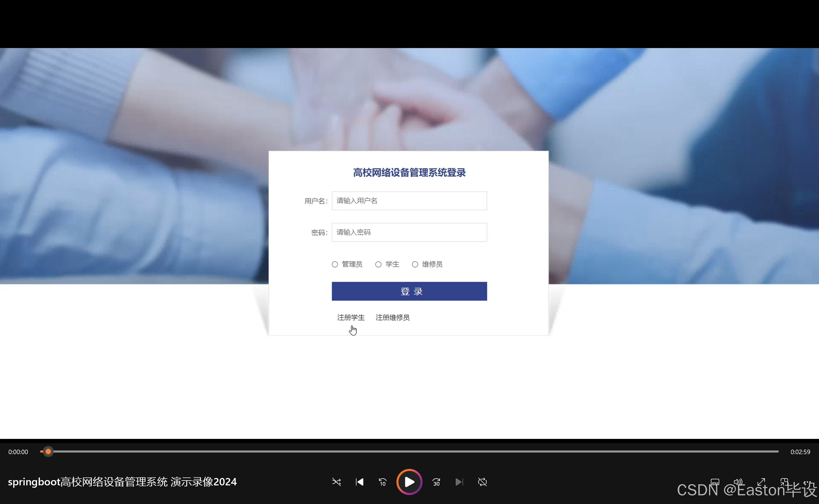Skip forward 30 seconds
Screen dimensions: 819x504
click(x=436, y=482)
